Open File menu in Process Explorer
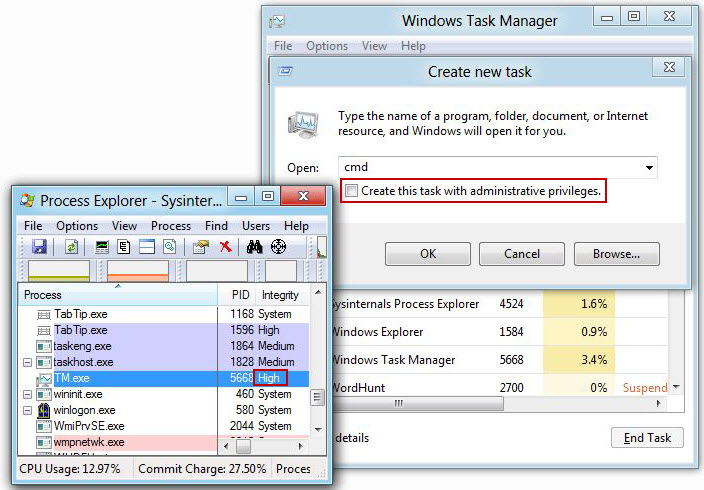Screen dimensions: 704x490 pyautogui.click(x=33, y=225)
